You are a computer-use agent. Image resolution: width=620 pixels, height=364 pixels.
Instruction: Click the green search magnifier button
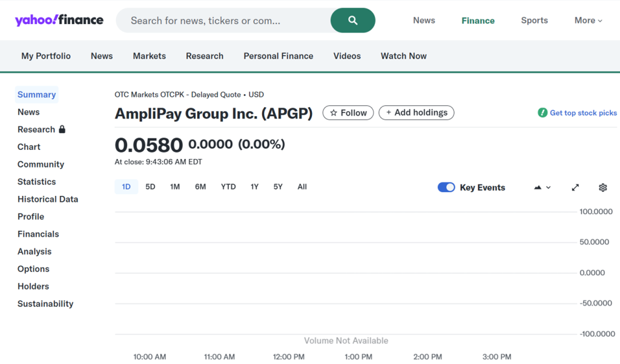point(353,21)
